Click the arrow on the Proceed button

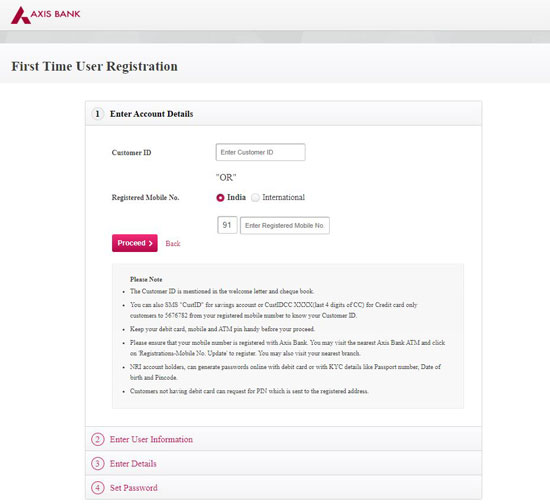tap(150, 243)
